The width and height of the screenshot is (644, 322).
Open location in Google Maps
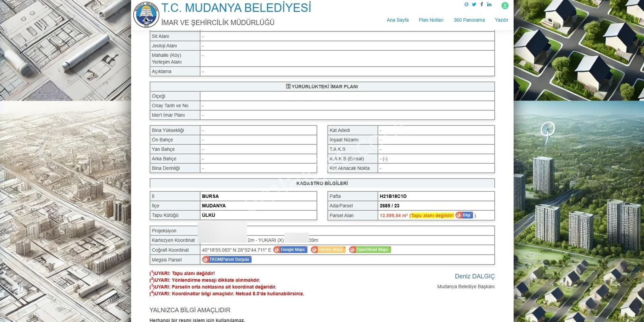click(290, 250)
